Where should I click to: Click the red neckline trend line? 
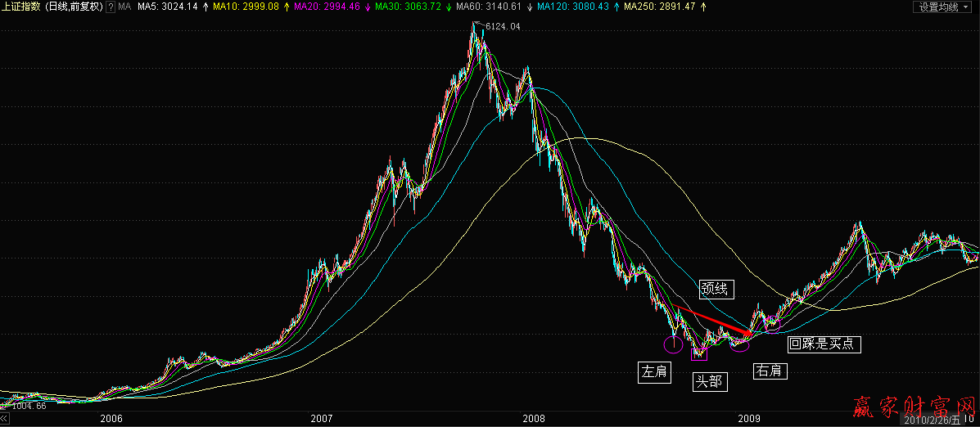click(712, 320)
